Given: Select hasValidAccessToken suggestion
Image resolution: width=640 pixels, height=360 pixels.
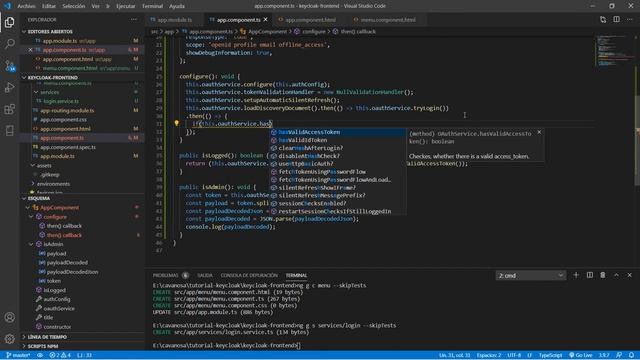Looking at the screenshot, I should coord(338,132).
